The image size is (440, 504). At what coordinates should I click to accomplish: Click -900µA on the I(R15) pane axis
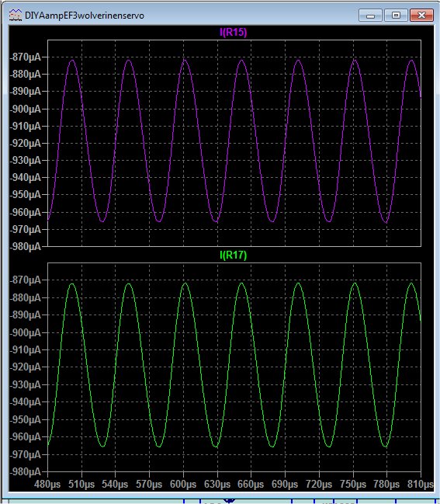pos(26,109)
